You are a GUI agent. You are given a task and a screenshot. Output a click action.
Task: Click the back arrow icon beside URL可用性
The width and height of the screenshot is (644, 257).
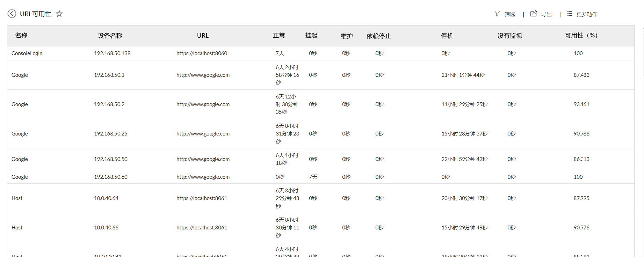12,14
